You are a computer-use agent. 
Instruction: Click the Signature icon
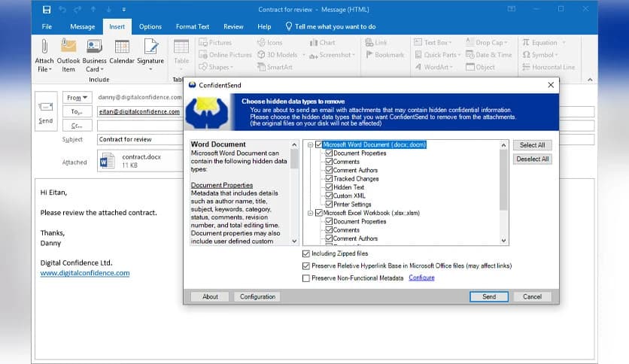(150, 47)
